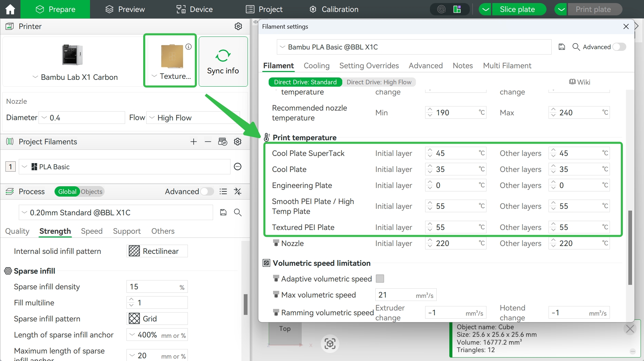The height and width of the screenshot is (361, 644).
Task: Click the fit view camera icon
Action: tap(330, 344)
